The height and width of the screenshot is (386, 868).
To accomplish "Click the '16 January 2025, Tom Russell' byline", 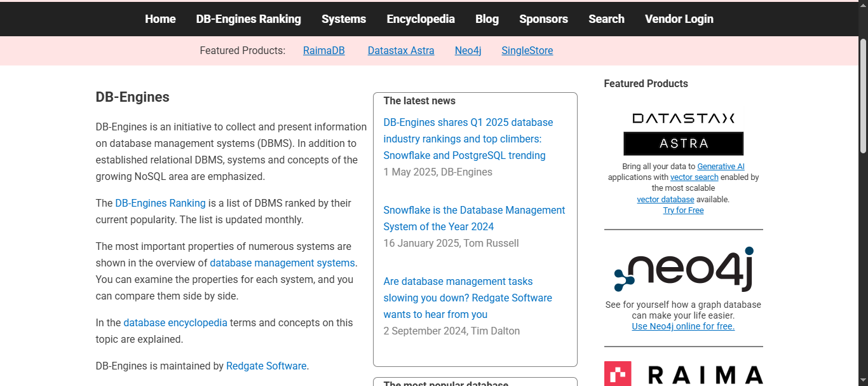I will [x=451, y=243].
